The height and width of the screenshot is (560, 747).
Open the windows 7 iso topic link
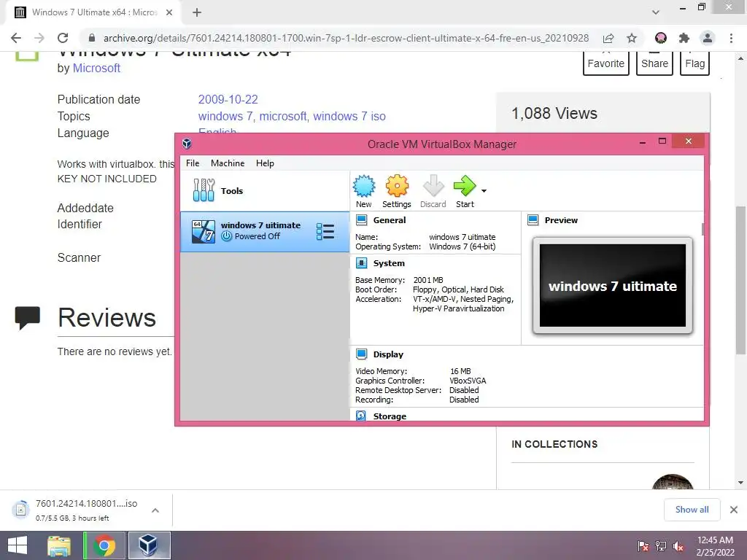click(349, 116)
